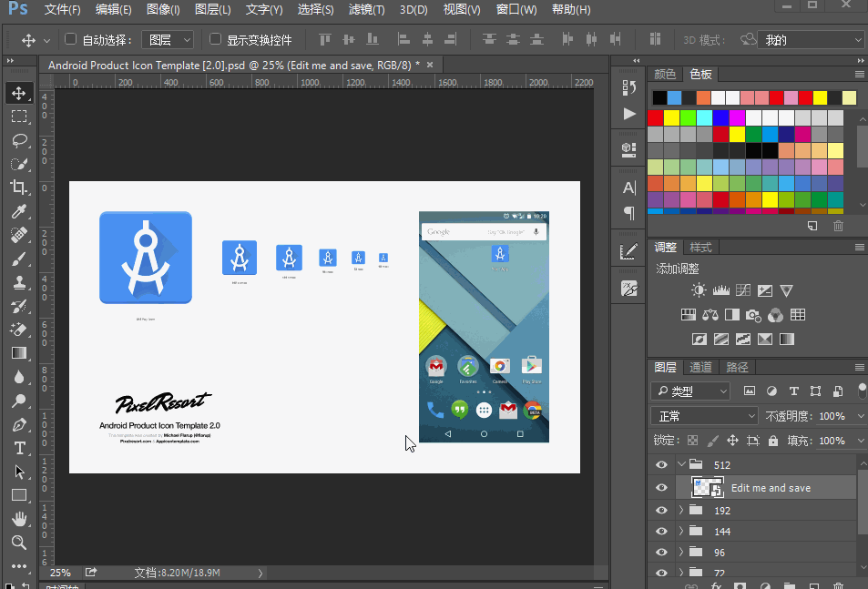Open the auto-select 图层 dropdown

[168, 40]
